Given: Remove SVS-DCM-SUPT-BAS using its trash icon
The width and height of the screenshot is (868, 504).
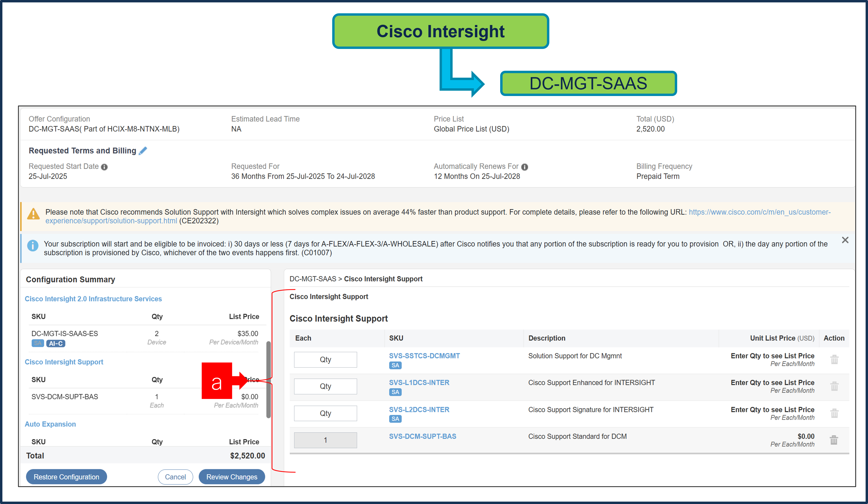Looking at the screenshot, I should point(834,440).
